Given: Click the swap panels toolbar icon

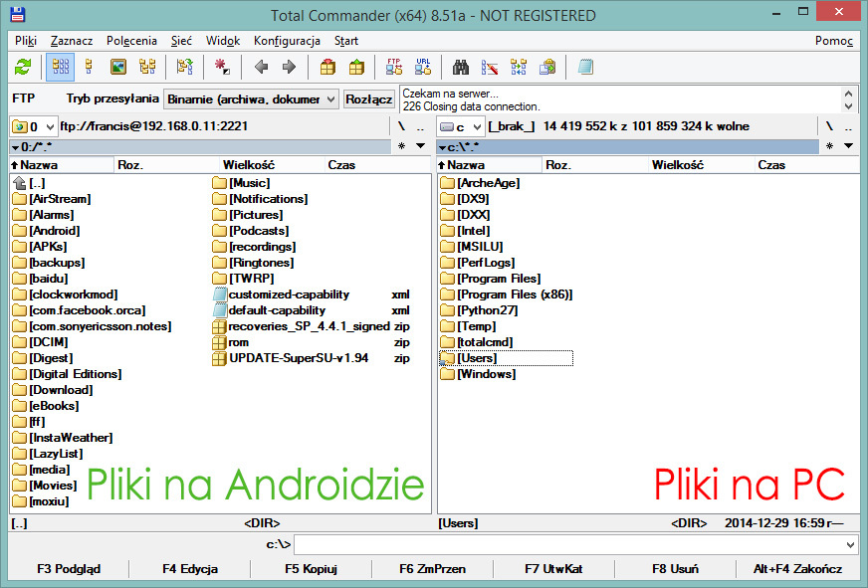Looking at the screenshot, I should 184,67.
